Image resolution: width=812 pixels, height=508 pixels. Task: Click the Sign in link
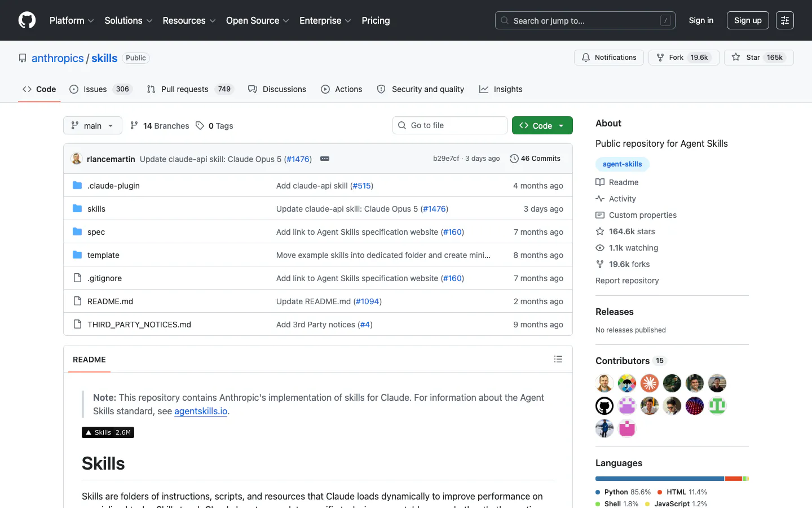701,20
